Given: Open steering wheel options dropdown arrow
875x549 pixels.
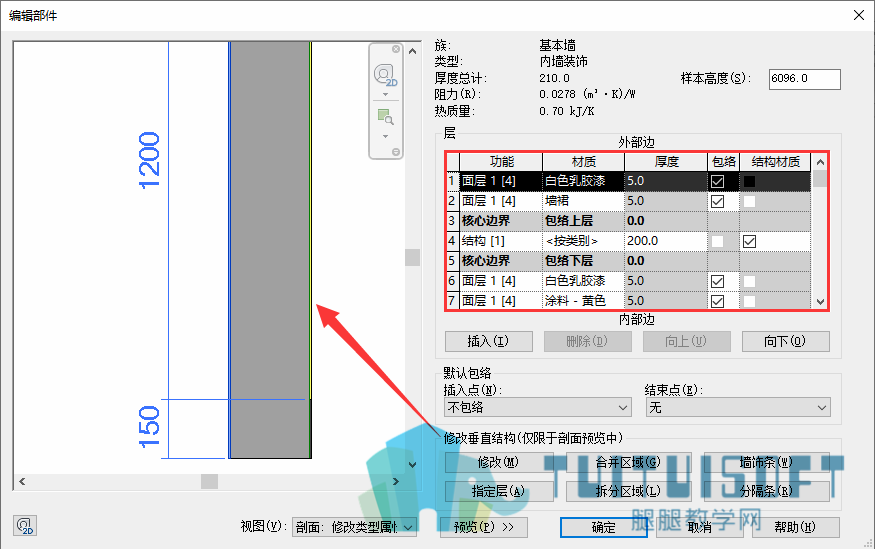Looking at the screenshot, I should (385, 94).
